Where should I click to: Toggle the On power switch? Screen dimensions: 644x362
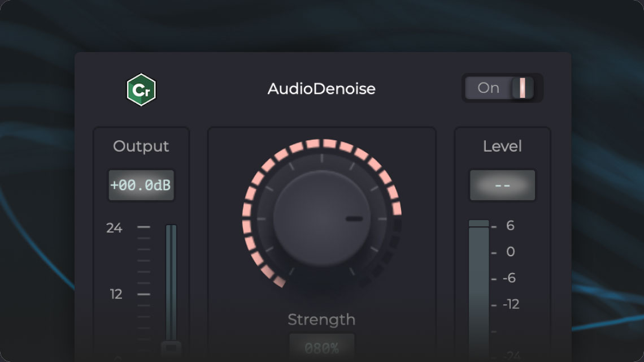(500, 88)
